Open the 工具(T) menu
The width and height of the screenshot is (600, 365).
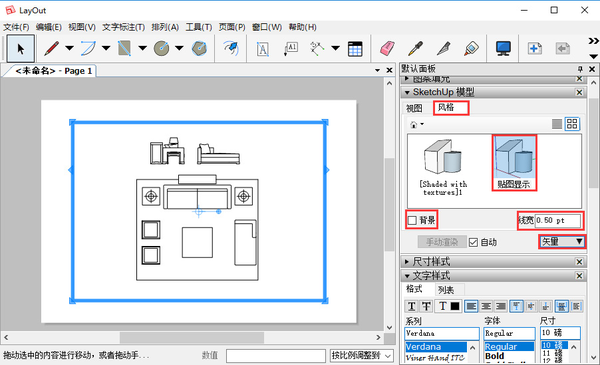(x=199, y=27)
